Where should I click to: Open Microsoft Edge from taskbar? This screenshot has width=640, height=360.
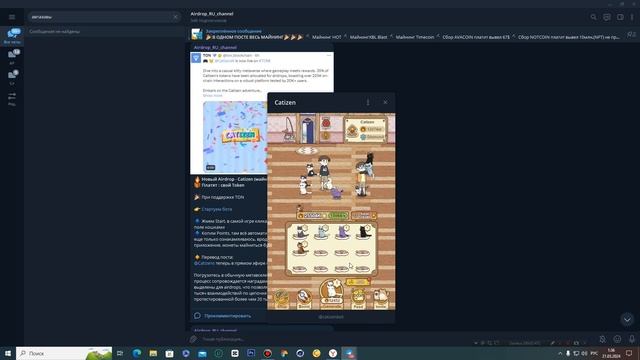137,353
